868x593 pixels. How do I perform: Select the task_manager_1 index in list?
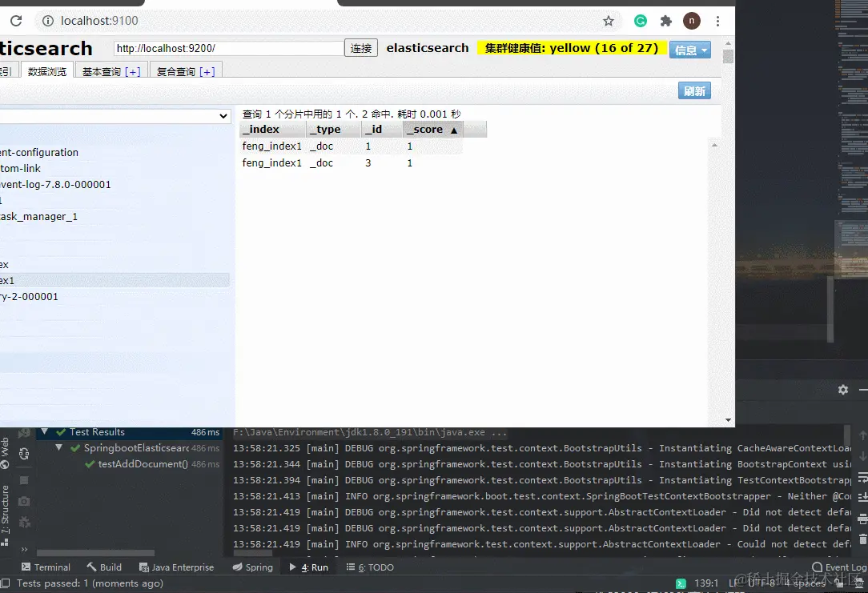(38, 216)
